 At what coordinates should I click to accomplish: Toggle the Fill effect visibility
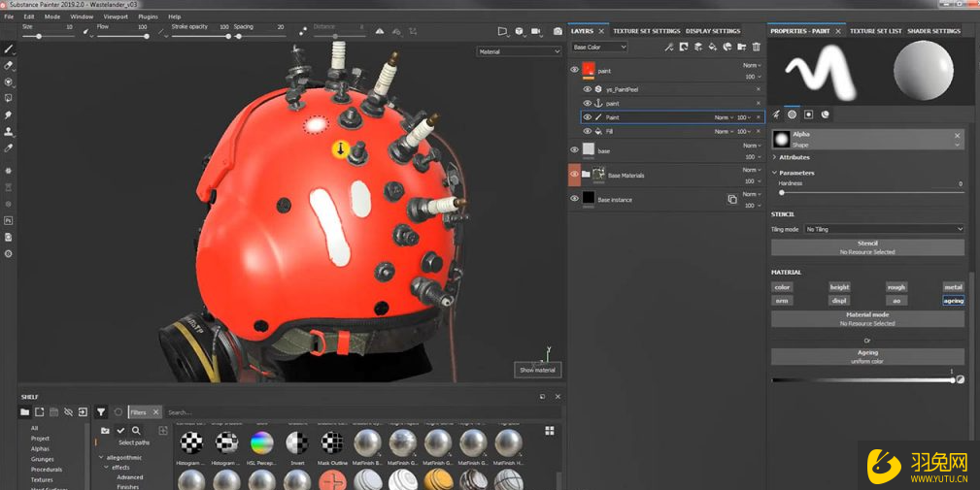point(588,131)
